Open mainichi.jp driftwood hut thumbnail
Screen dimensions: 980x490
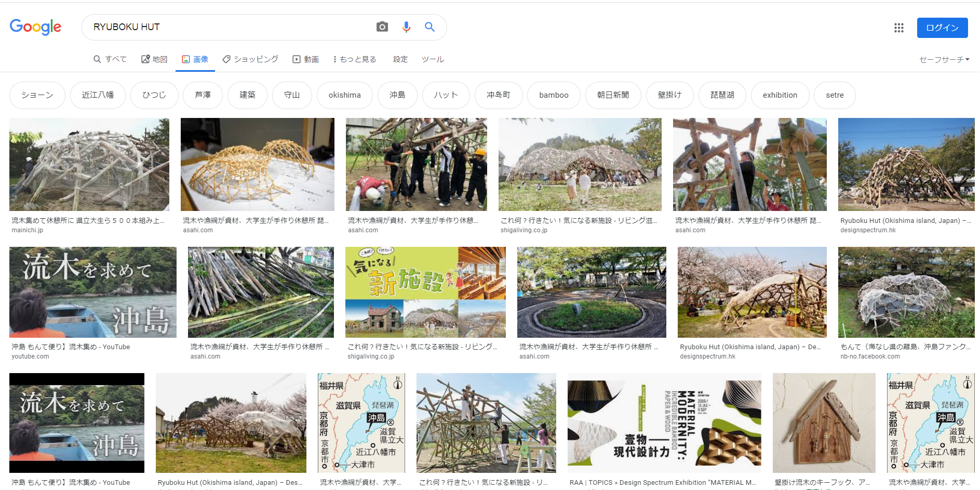(x=89, y=164)
